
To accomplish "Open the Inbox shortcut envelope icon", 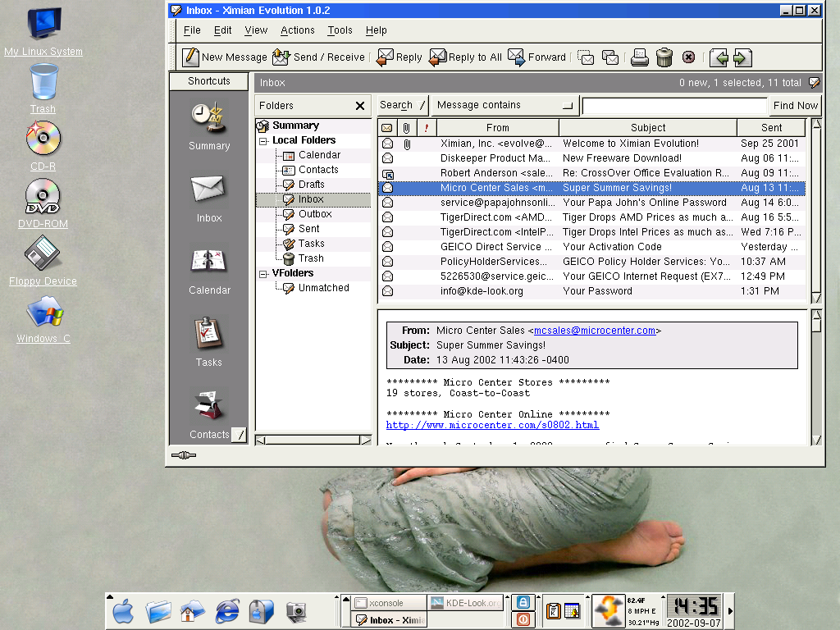I will (208, 189).
